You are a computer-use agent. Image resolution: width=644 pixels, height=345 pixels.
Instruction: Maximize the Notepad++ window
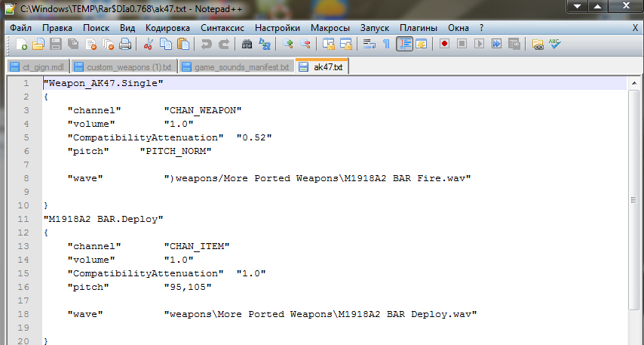pos(597,6)
